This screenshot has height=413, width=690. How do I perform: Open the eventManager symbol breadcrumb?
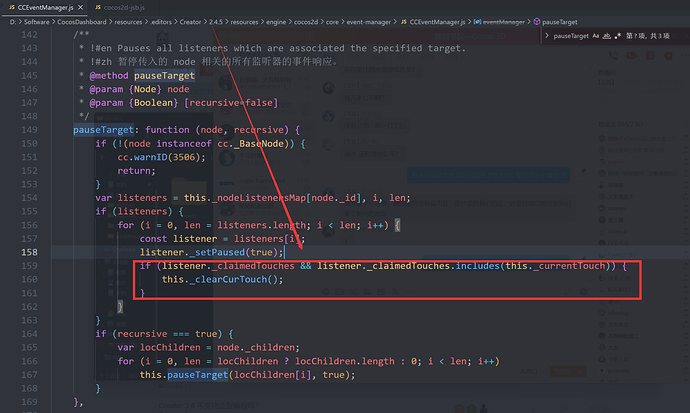pos(503,22)
